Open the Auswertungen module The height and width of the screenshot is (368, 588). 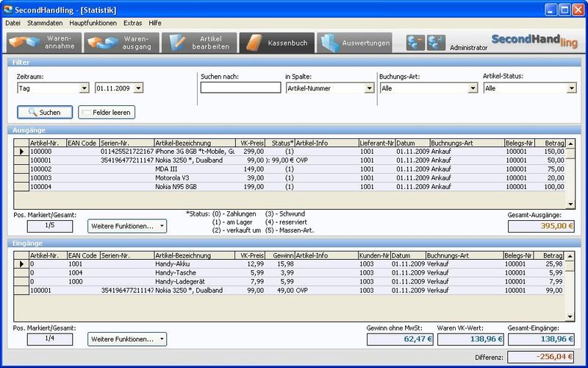click(354, 43)
